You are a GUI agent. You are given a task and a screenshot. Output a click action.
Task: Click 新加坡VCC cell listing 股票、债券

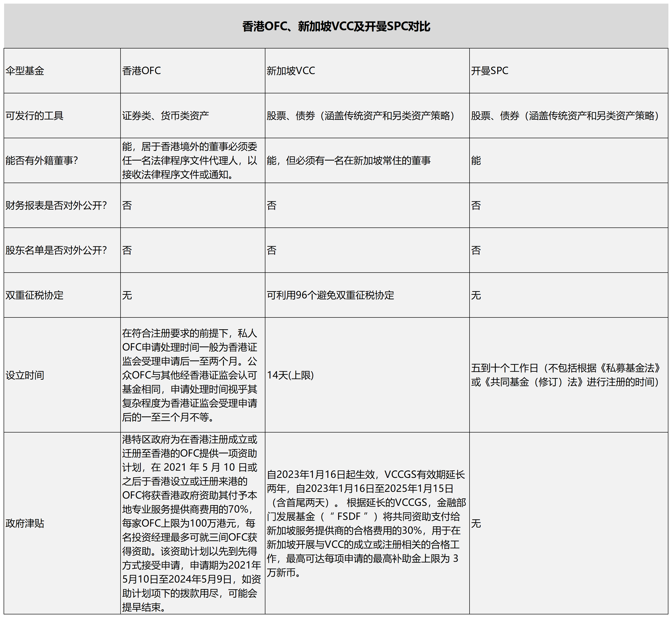(367, 115)
